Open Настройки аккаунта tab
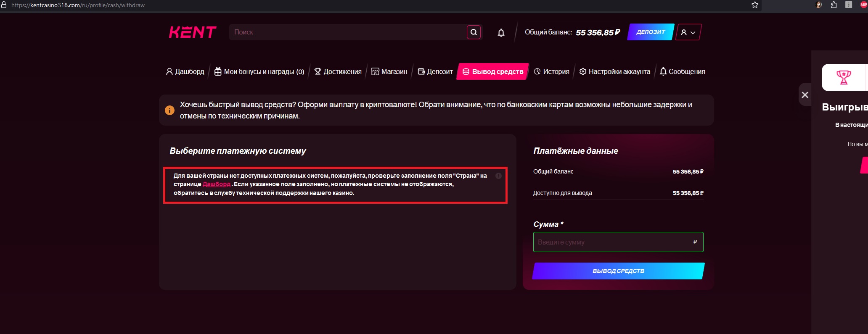 click(x=614, y=71)
